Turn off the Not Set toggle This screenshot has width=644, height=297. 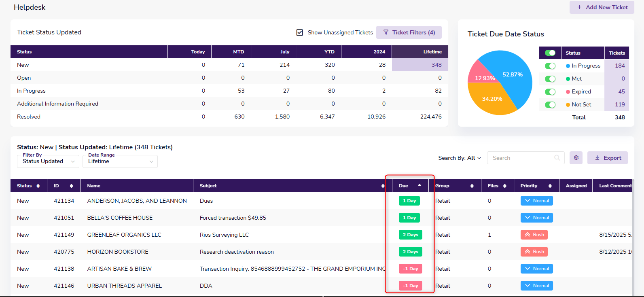(x=550, y=105)
